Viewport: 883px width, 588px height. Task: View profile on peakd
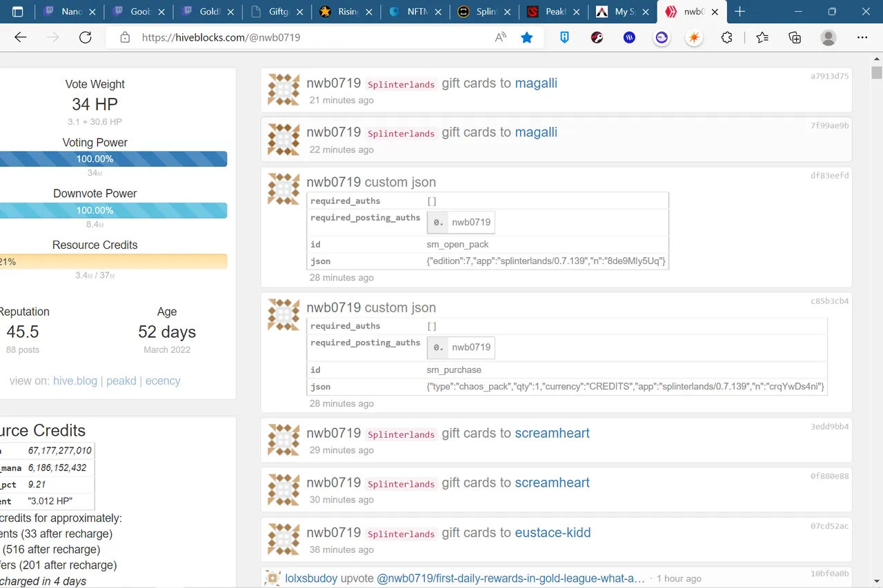point(121,381)
